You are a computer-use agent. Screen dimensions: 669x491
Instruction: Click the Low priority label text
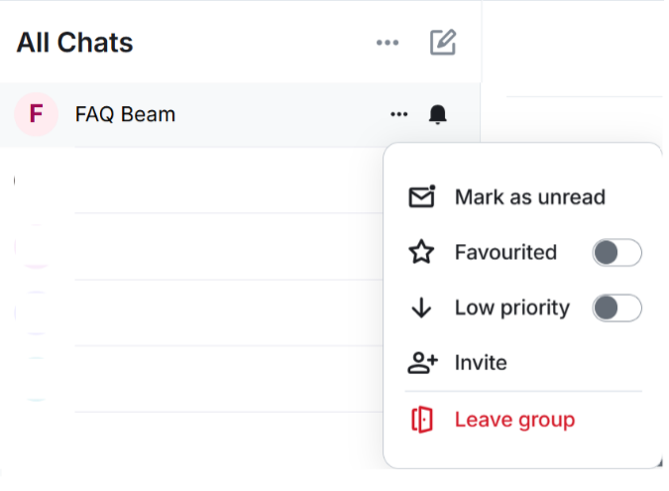point(511,308)
